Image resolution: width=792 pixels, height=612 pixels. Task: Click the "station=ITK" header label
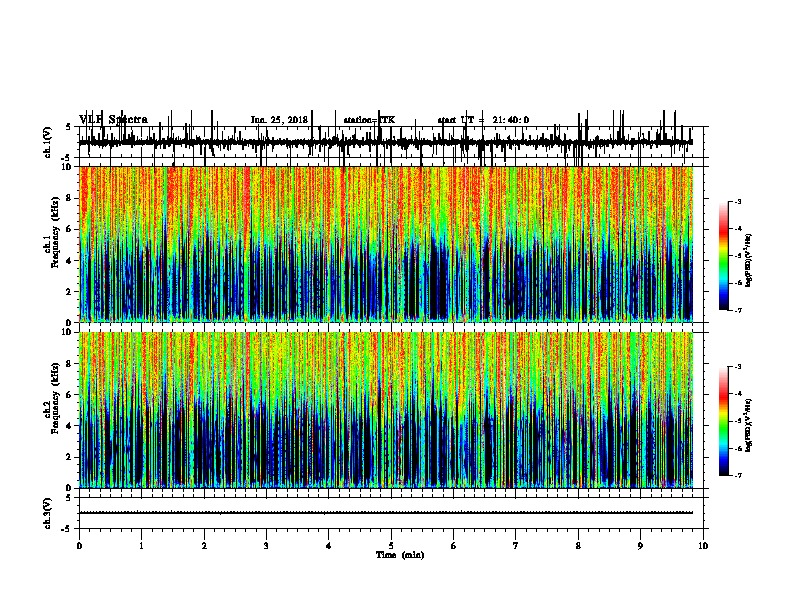pos(369,120)
